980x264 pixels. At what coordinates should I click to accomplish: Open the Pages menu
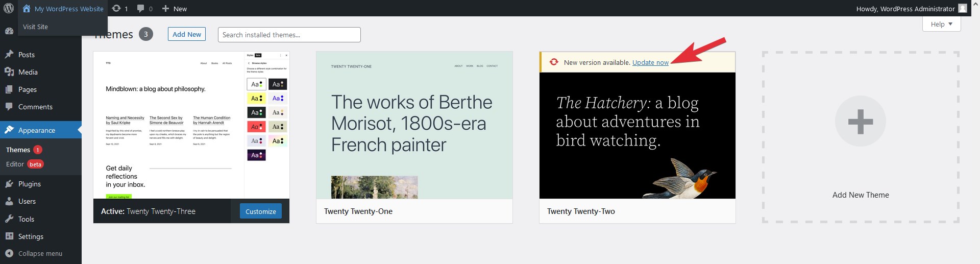tap(41, 89)
